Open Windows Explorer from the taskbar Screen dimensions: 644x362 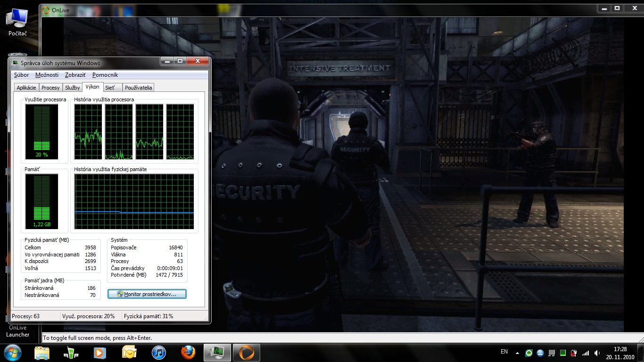click(42, 353)
